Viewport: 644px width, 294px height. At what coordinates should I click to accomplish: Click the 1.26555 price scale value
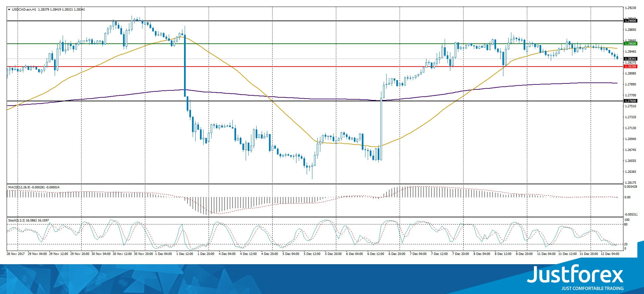[630, 161]
